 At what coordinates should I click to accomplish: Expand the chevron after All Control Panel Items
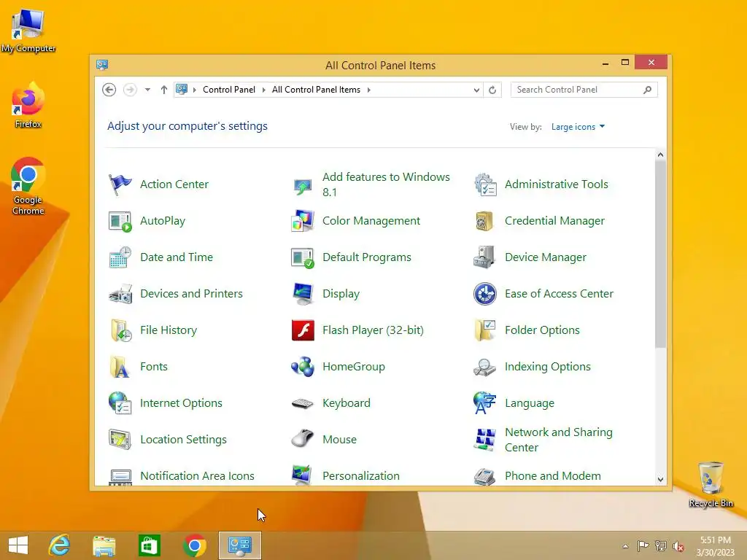coord(368,90)
